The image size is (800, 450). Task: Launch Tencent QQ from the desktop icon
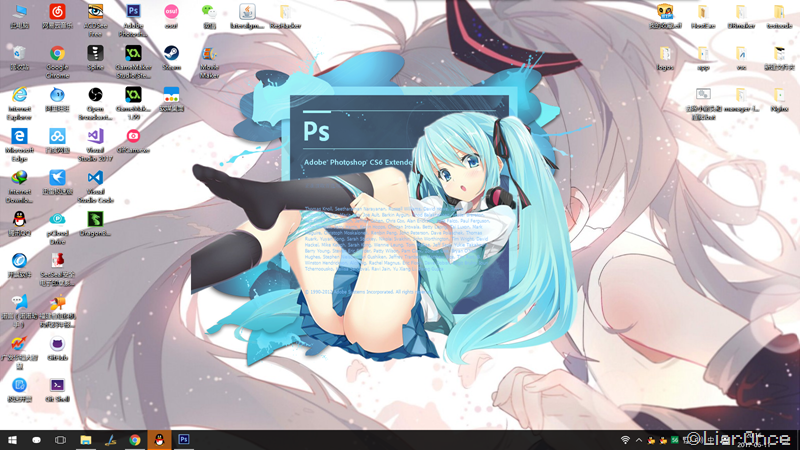click(19, 219)
